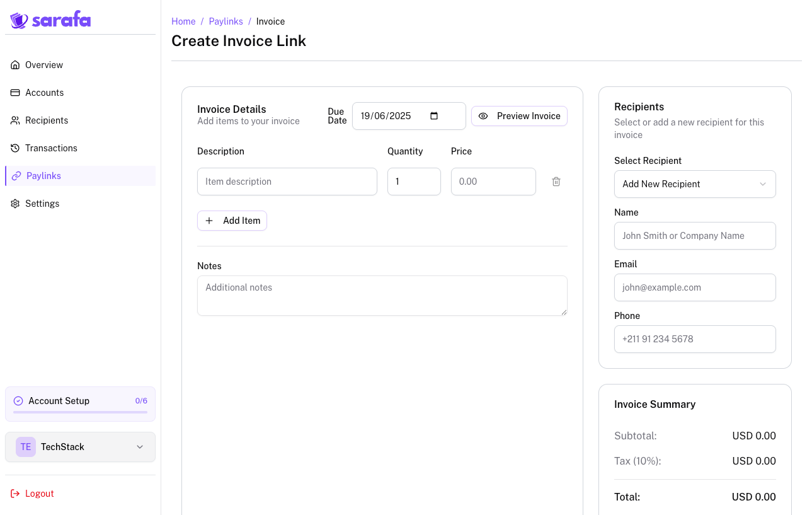Click the Invoice Details heading

(x=232, y=109)
